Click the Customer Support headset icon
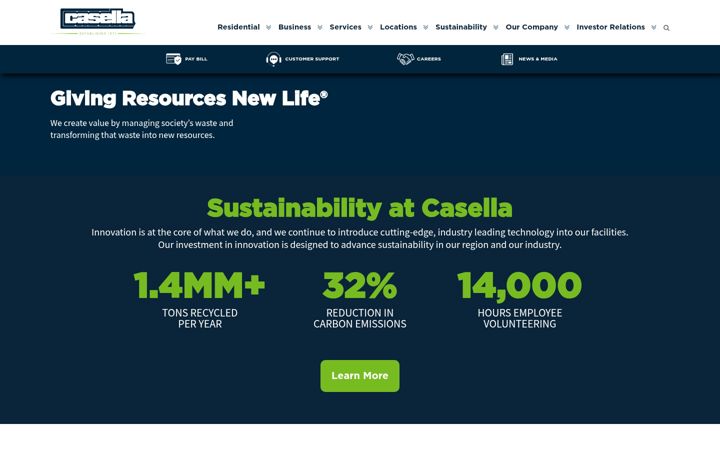This screenshot has width=720, height=450. tap(274, 59)
